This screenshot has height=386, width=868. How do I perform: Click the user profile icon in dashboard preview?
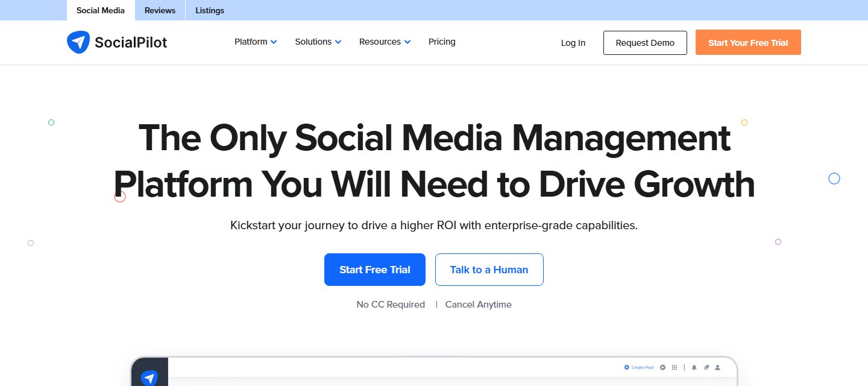coord(717,367)
